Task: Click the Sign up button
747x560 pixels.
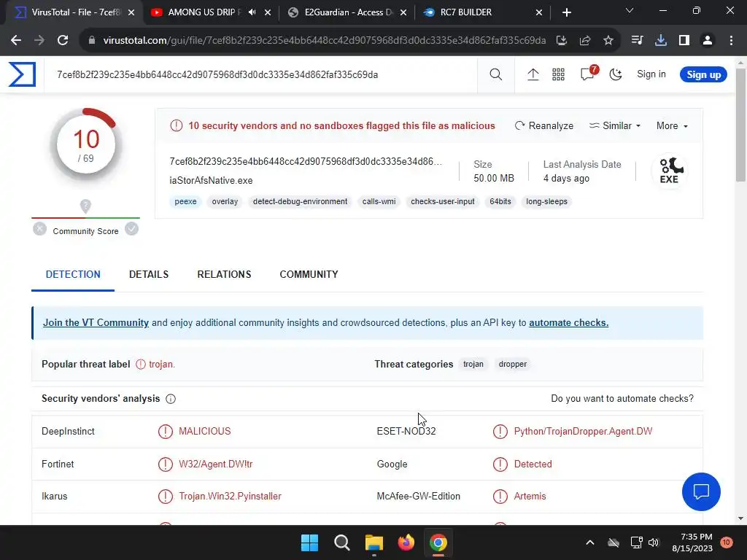Action: click(703, 75)
